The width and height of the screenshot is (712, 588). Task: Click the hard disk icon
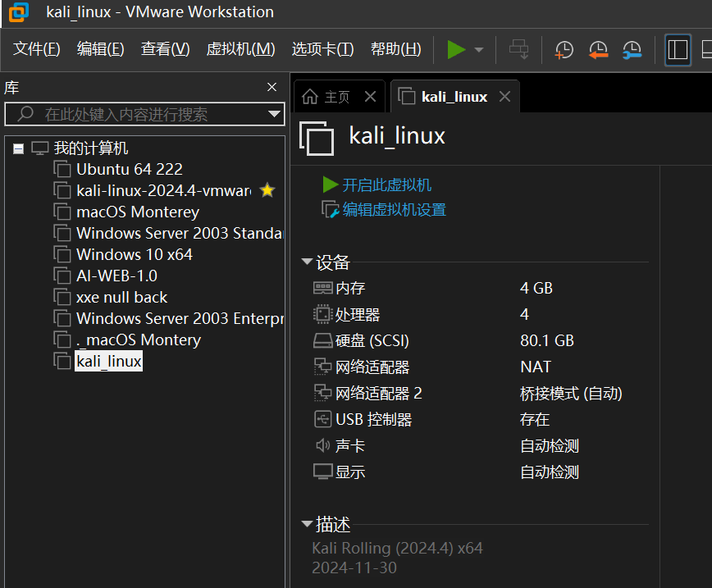point(323,340)
